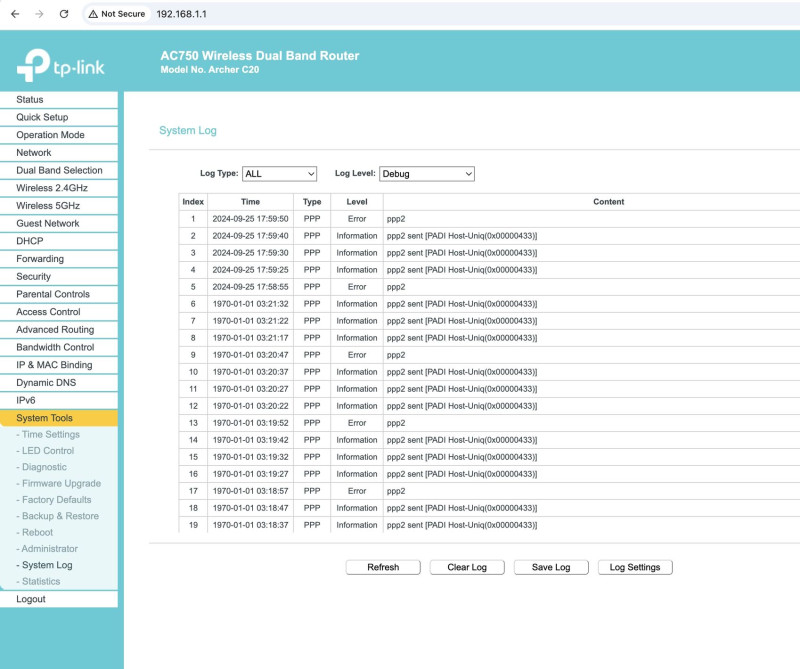Click Logout in the sidebar
The height and width of the screenshot is (669, 800).
(59, 599)
